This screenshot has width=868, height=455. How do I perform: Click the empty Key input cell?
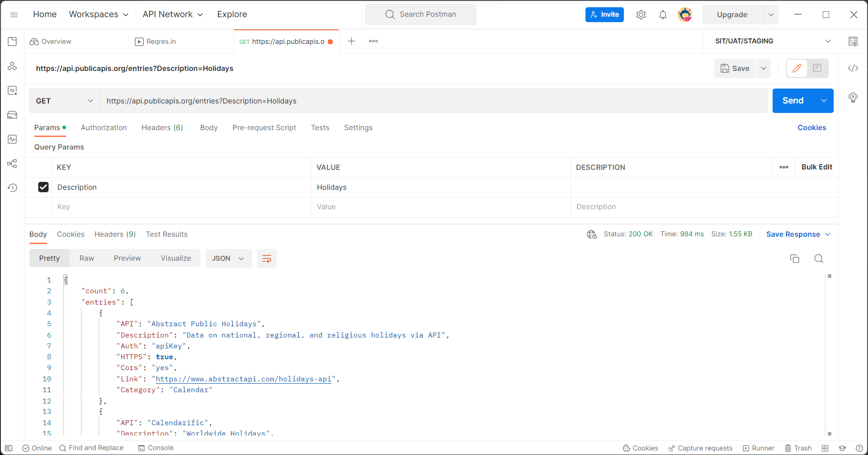click(x=181, y=207)
